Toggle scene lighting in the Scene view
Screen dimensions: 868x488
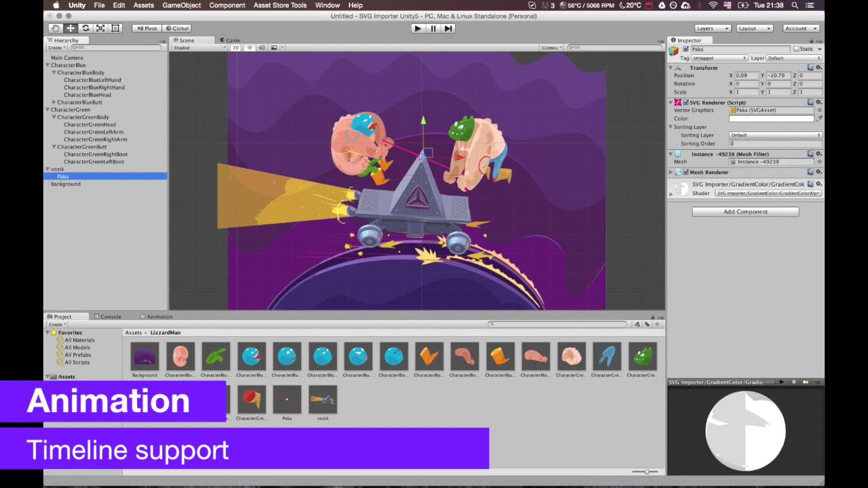249,47
